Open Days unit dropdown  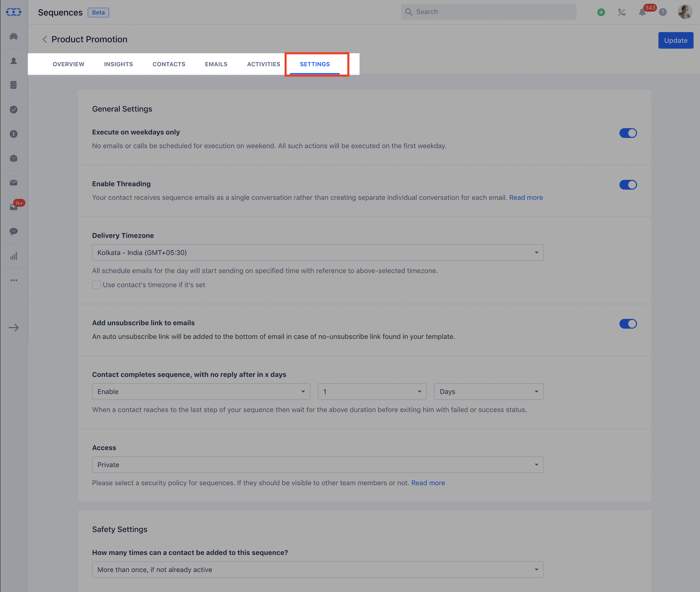click(489, 392)
